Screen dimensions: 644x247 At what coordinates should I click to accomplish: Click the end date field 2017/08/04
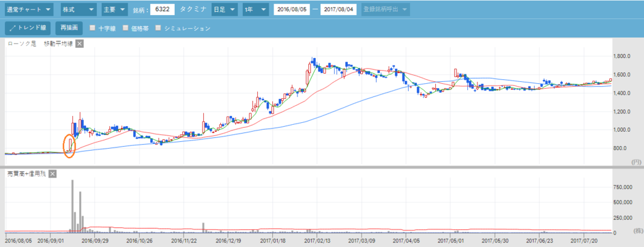coord(338,9)
